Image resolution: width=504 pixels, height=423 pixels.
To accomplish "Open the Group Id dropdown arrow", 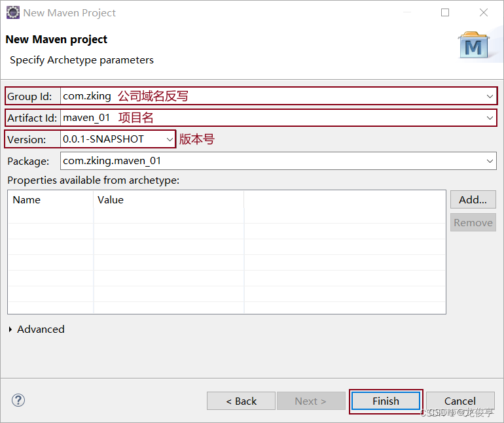I will click(490, 96).
